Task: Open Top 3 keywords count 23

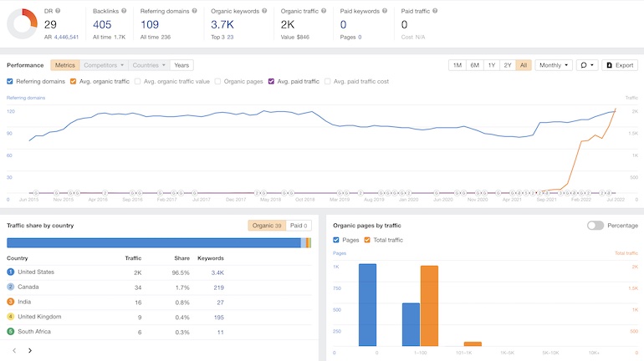Action: 230,37
